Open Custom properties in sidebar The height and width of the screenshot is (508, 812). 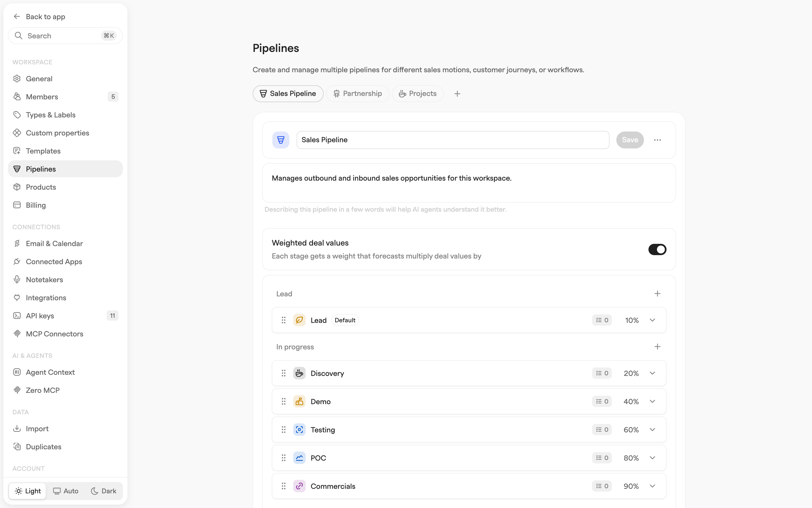(65, 133)
